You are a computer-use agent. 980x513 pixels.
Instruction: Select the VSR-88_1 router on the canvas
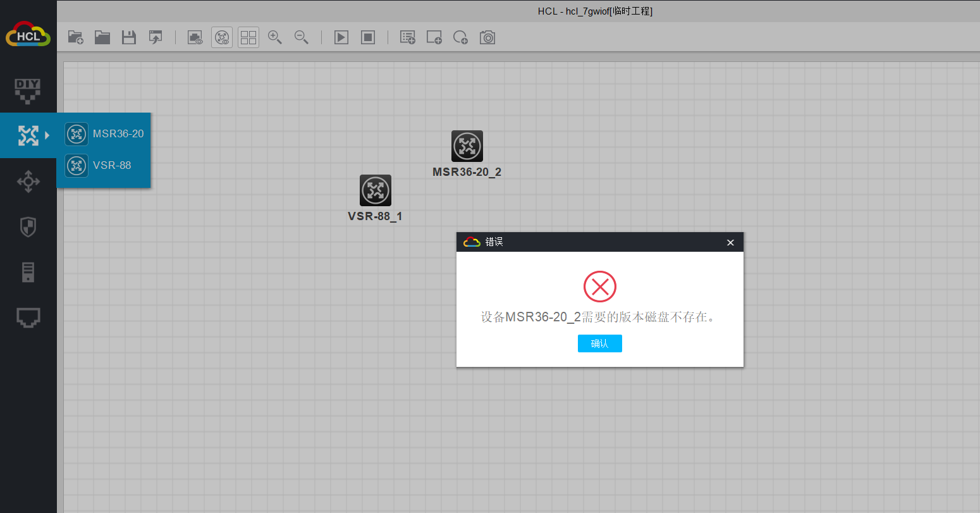(x=376, y=190)
